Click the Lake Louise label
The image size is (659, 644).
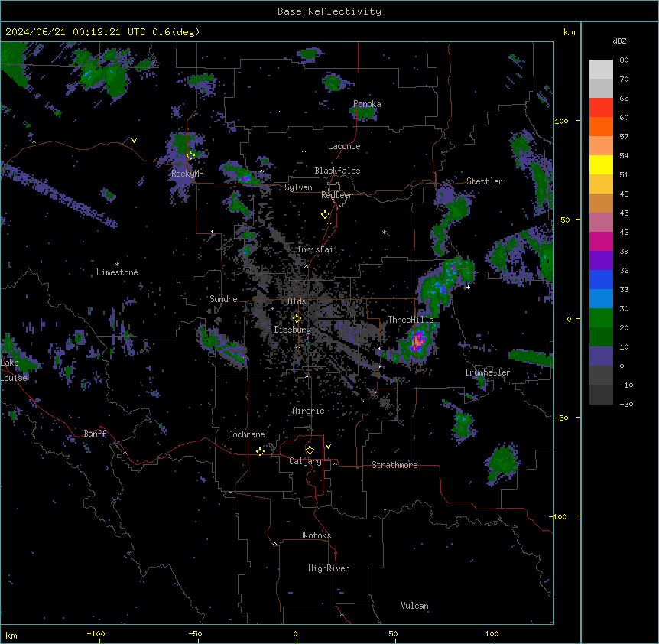click(x=14, y=370)
